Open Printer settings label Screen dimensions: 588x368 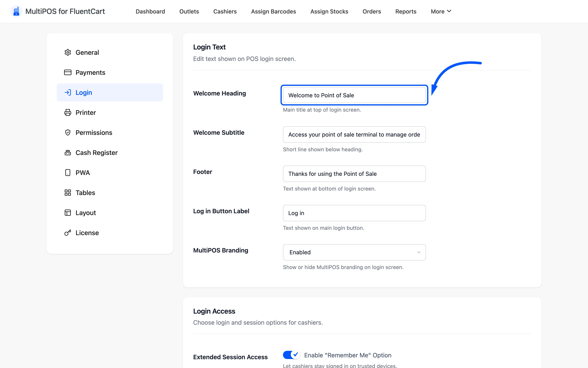[86, 112]
